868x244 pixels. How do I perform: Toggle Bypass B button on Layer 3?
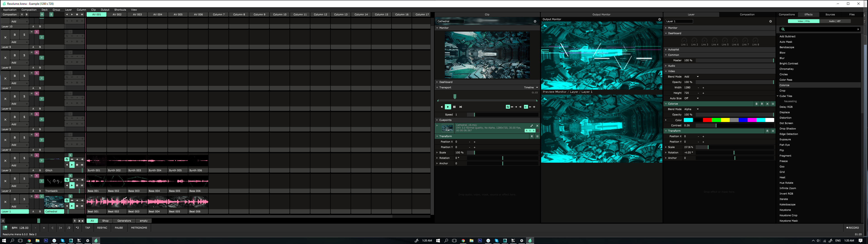click(x=15, y=158)
